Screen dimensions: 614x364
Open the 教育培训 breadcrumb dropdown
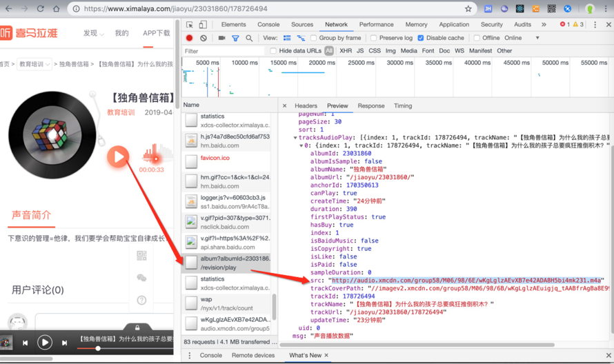click(x=35, y=64)
